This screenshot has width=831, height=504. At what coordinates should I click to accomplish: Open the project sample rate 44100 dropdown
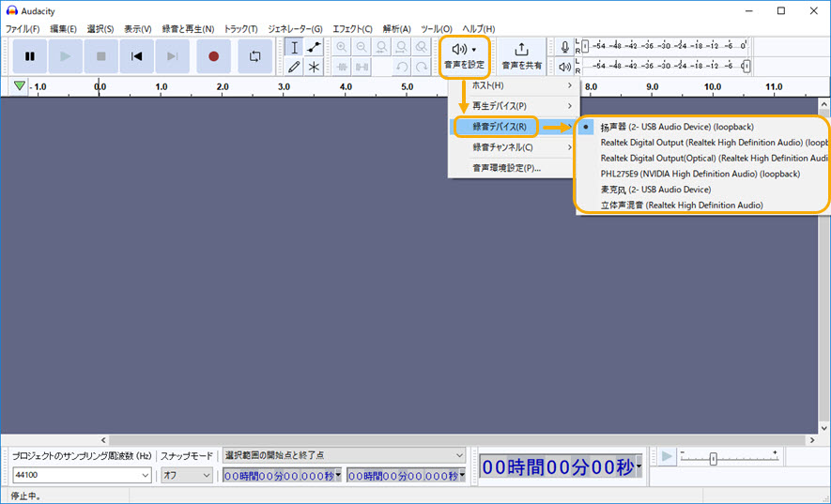point(82,475)
